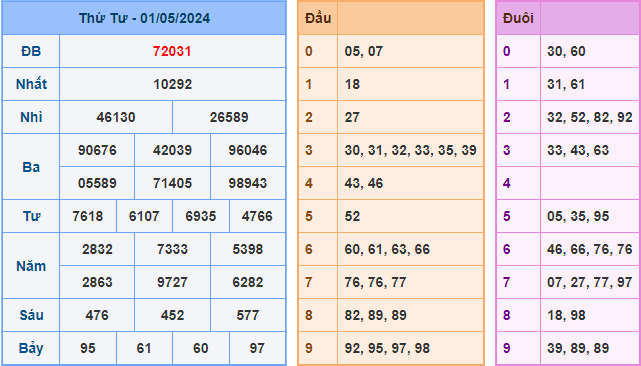Select Đầu row values 05, 07
Viewport: 641px width, 366px height.
(x=363, y=52)
